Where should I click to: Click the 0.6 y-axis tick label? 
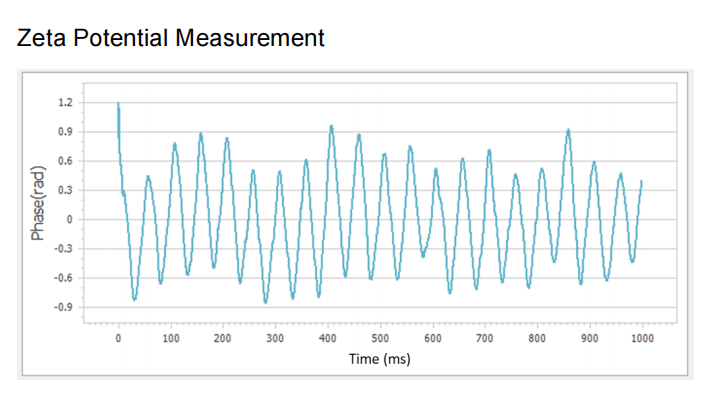(x=65, y=161)
